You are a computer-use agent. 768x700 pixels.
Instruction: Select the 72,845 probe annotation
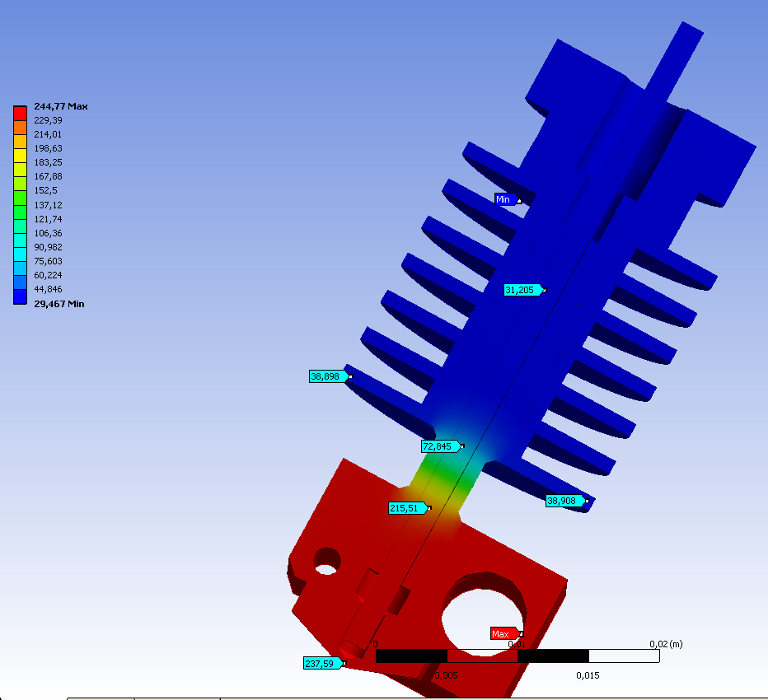[x=439, y=446]
